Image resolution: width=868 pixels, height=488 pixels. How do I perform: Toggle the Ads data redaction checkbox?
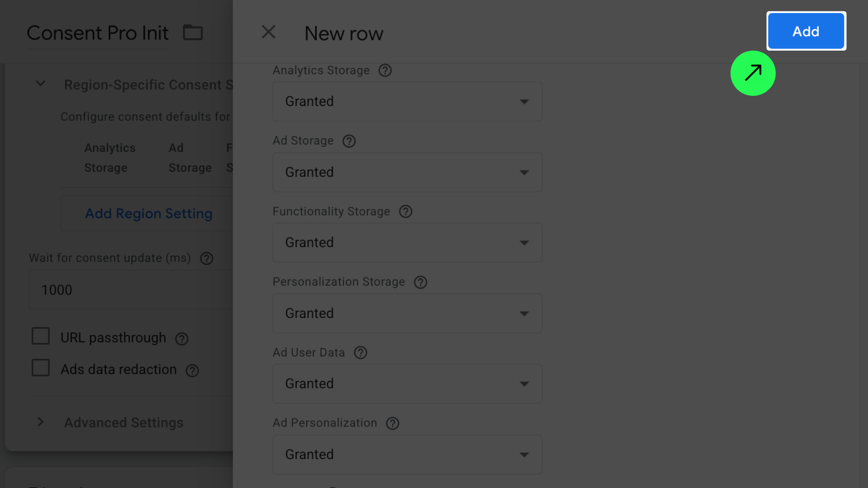41,368
